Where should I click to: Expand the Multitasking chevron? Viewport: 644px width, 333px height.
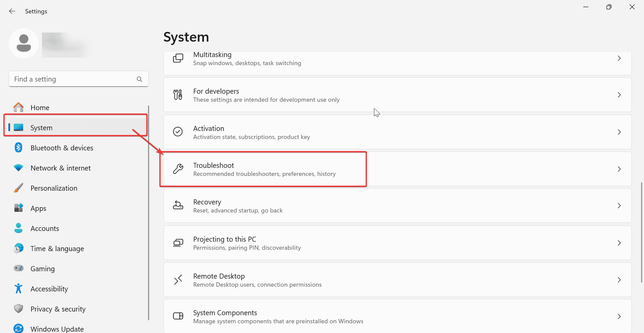pos(619,58)
